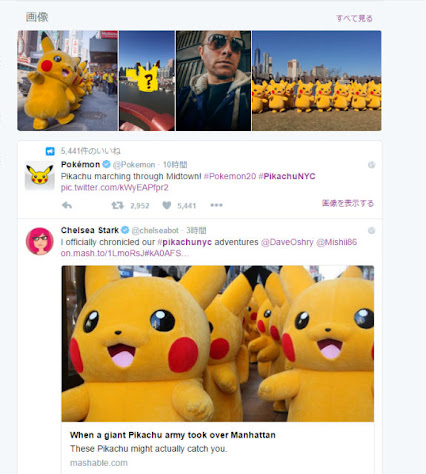Viewport: 426px width, 474px height.
Task: Reply to the Pokémon tweet
Action: pos(67,205)
